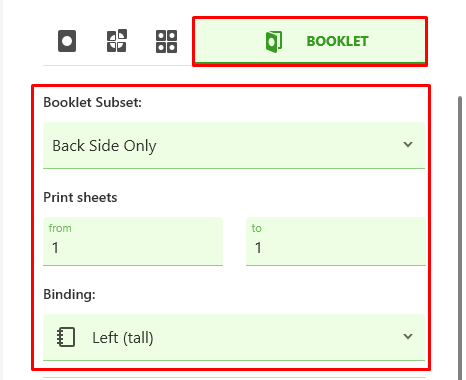Click the small green 'to' label

[x=256, y=228]
